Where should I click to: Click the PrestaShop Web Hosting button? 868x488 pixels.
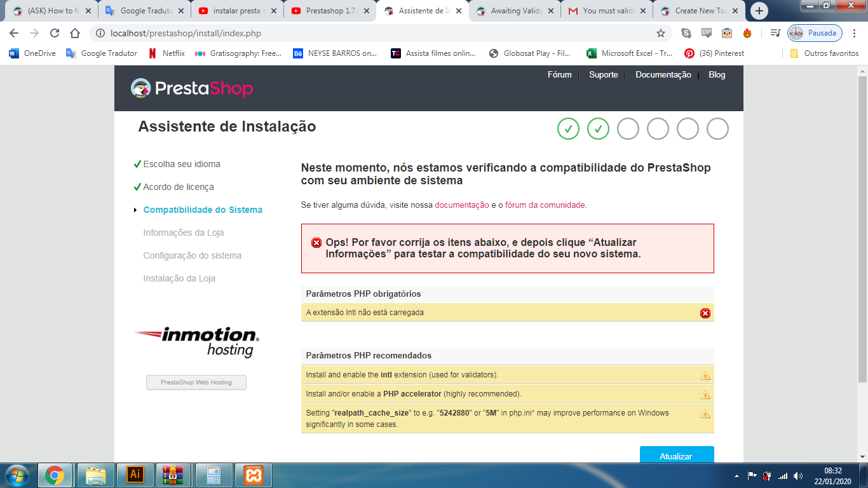point(196,383)
